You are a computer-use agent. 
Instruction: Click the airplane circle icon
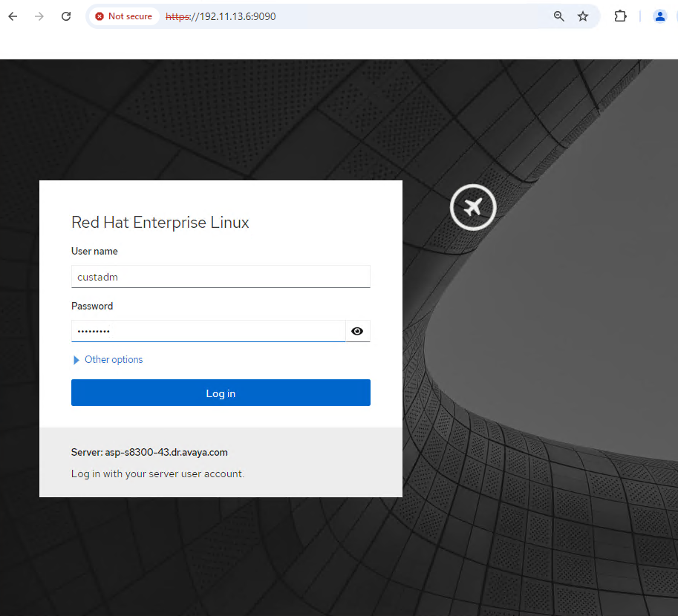(x=473, y=208)
